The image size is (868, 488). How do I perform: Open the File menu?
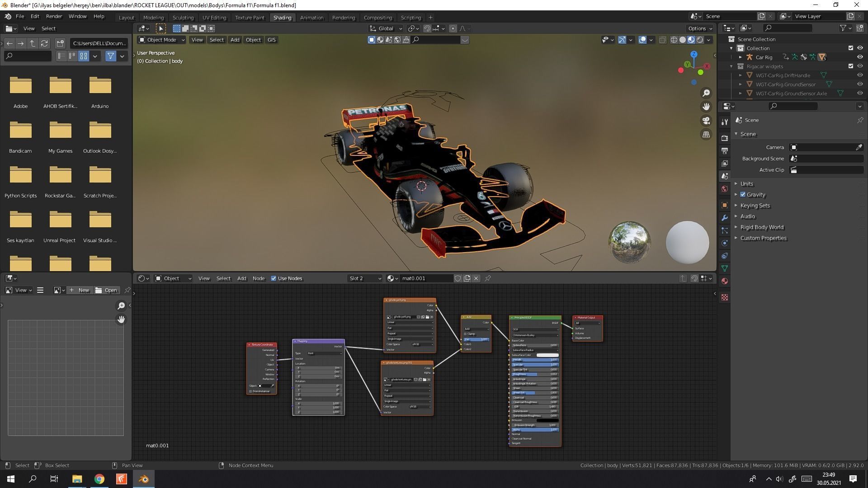coord(20,16)
